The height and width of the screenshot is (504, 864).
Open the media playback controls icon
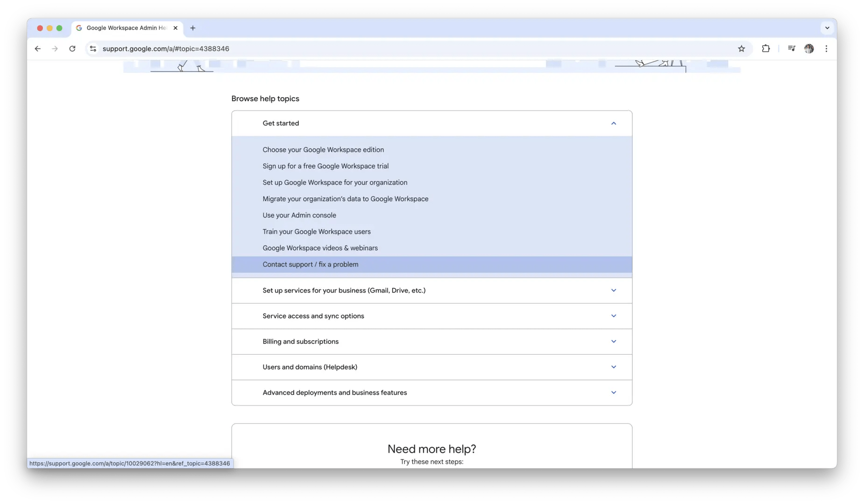tap(792, 49)
